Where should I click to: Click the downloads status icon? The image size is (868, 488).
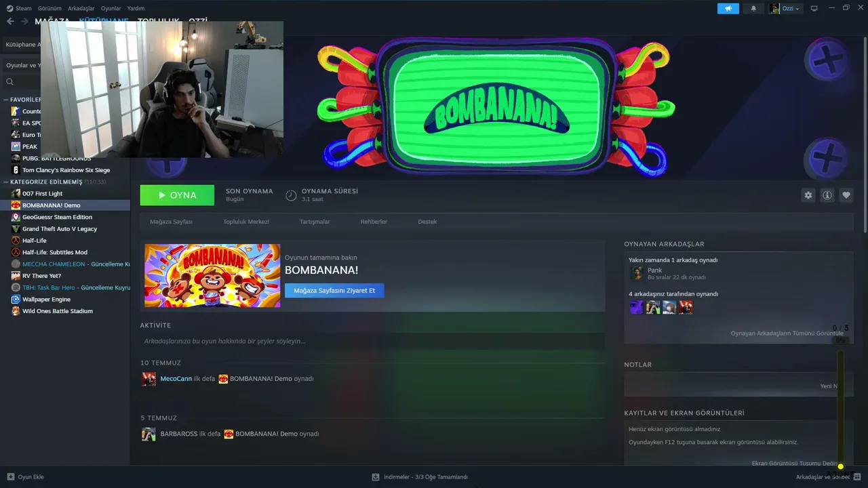(375, 477)
